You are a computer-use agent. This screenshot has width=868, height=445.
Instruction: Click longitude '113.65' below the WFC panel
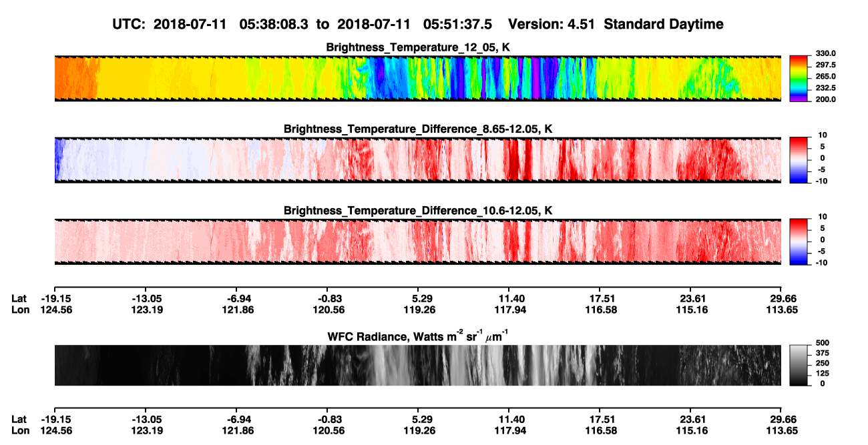point(781,431)
